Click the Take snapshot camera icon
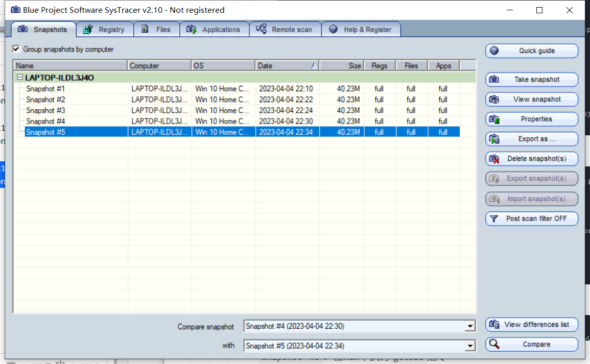The width and height of the screenshot is (590, 364). [494, 79]
